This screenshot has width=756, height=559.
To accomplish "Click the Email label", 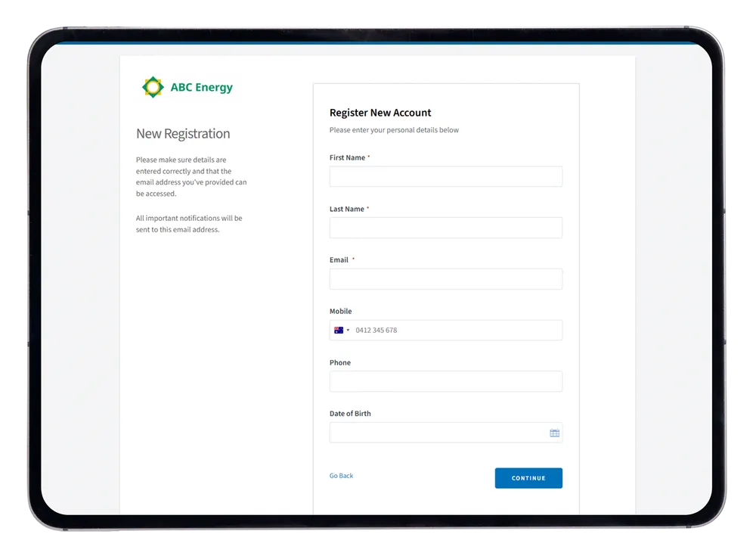I will point(339,260).
